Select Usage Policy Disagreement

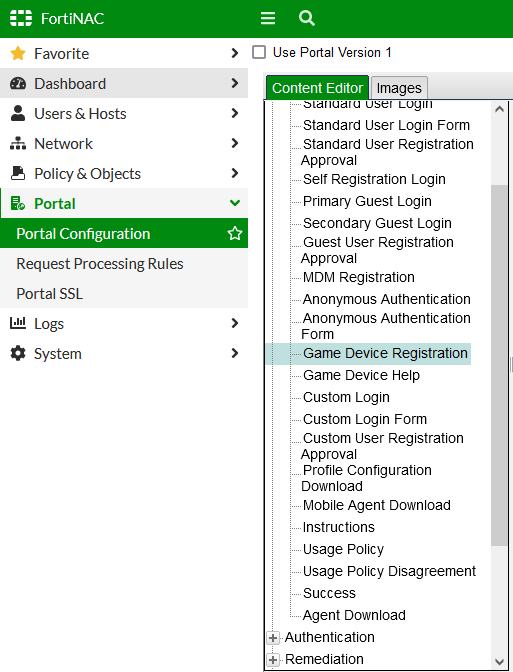pos(389,571)
